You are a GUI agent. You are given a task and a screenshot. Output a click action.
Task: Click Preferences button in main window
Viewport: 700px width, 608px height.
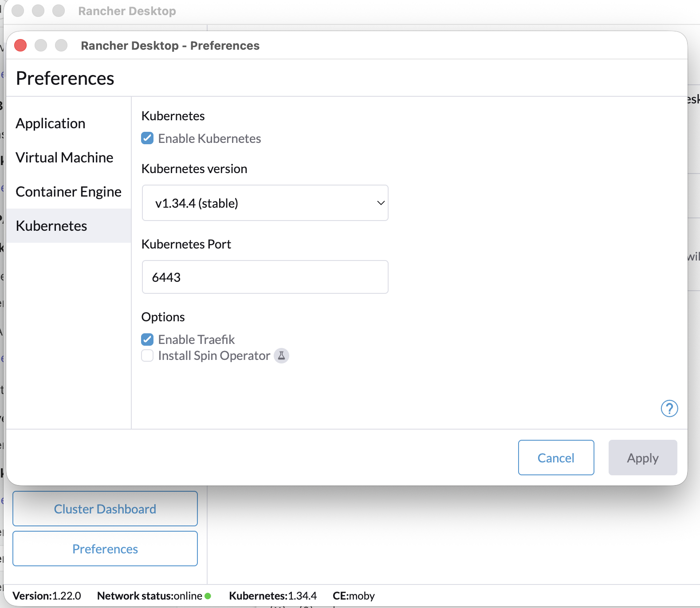[x=105, y=549]
